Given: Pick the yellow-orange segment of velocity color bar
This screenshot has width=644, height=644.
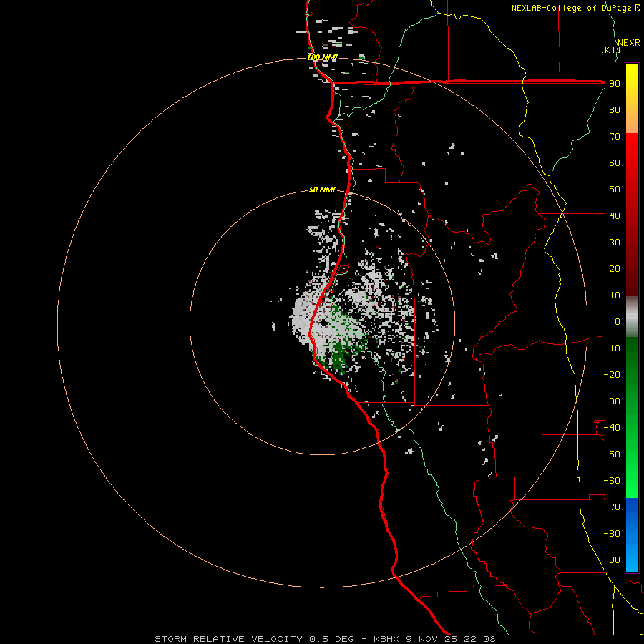Looking at the screenshot, I should [x=632, y=99].
